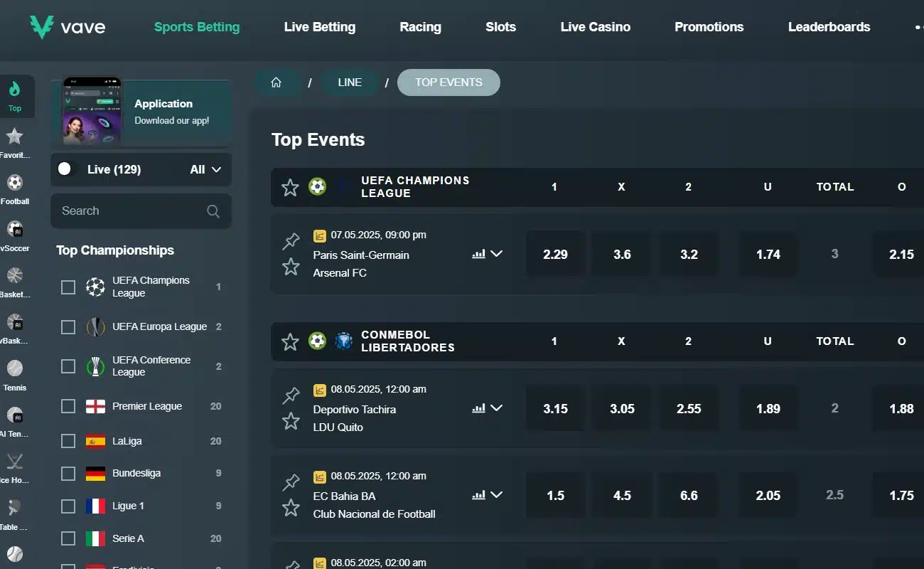924x569 pixels.
Task: Click the TOP EVENTS breadcrumb
Action: 448,83
